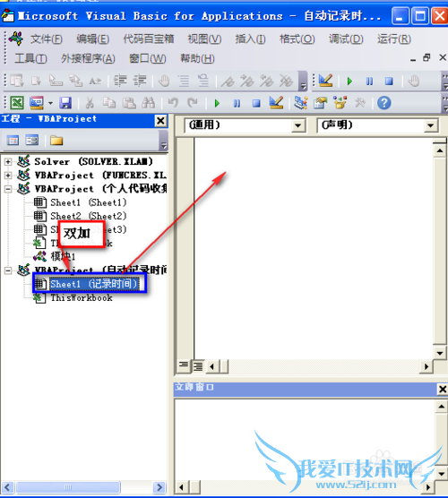Viewport: 448px width, 498px height.
Task: Click the Copy icon in Standard toolbar
Action: [x=109, y=103]
